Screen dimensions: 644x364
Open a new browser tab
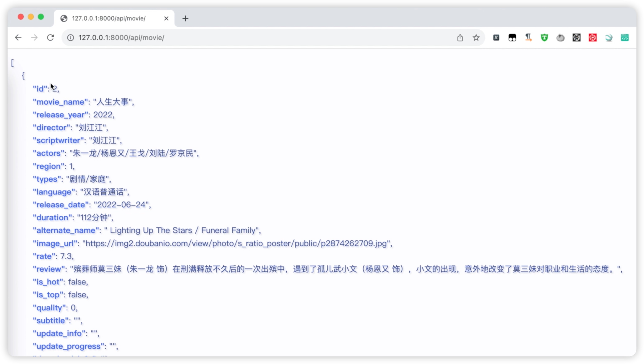[185, 18]
